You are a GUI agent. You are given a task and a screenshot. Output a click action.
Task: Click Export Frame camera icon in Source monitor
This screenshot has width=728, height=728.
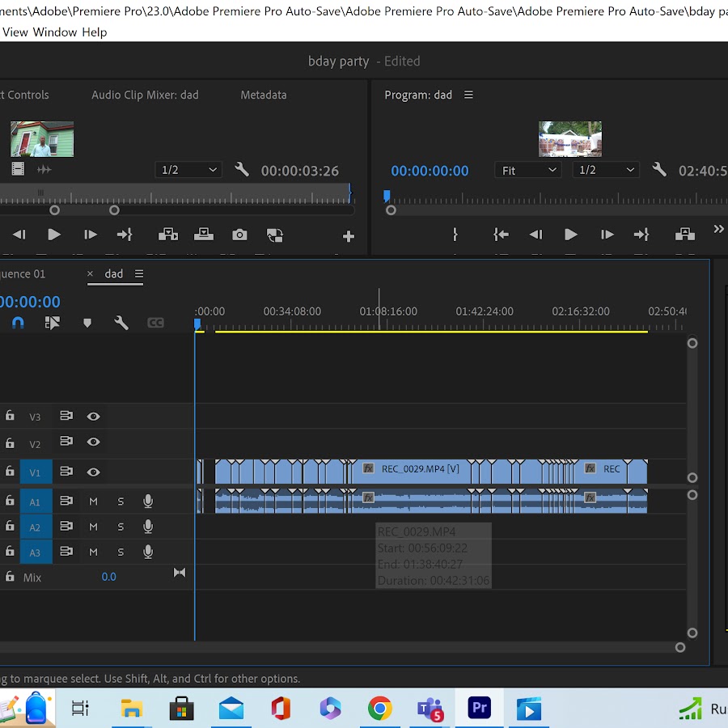pyautogui.click(x=239, y=235)
